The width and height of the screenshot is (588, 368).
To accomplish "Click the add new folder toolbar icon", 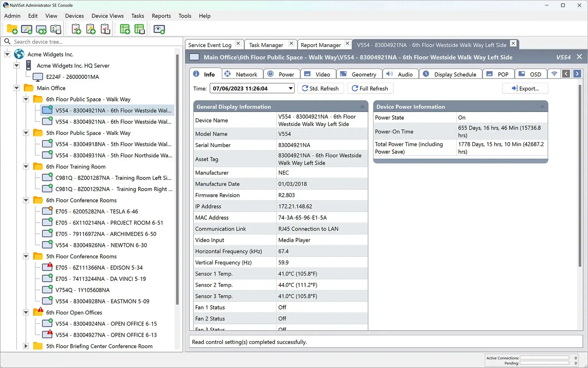I will click(12, 29).
